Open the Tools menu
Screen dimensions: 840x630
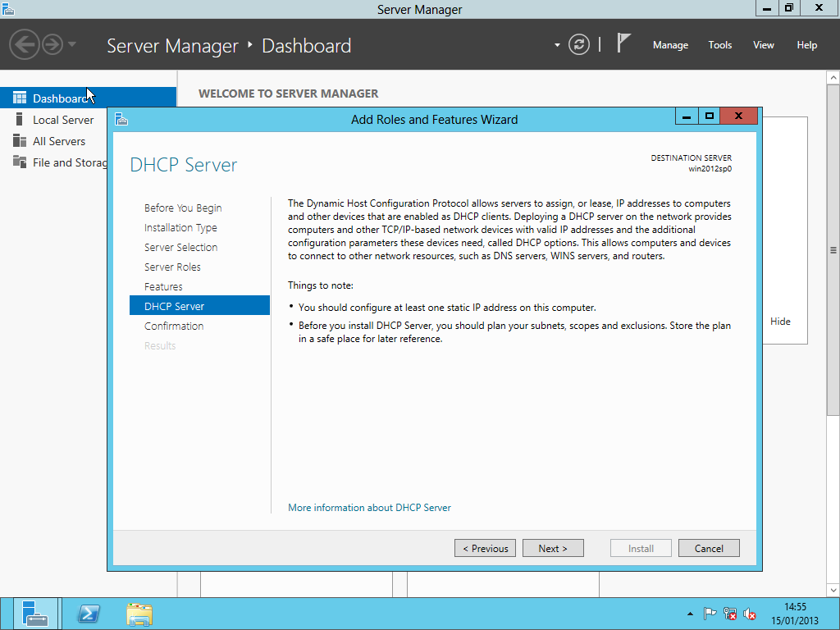(x=719, y=45)
